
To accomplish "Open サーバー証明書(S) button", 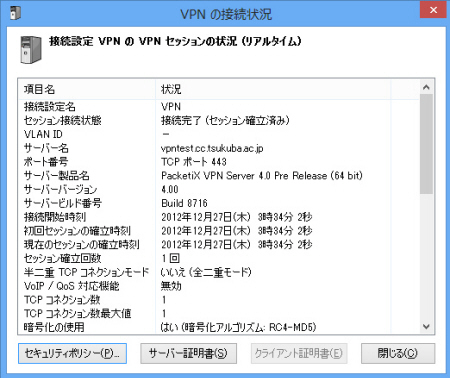I will click(x=188, y=353).
